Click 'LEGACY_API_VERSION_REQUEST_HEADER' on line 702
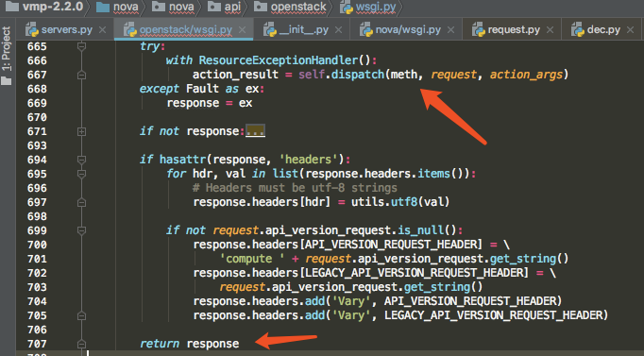 [415, 273]
